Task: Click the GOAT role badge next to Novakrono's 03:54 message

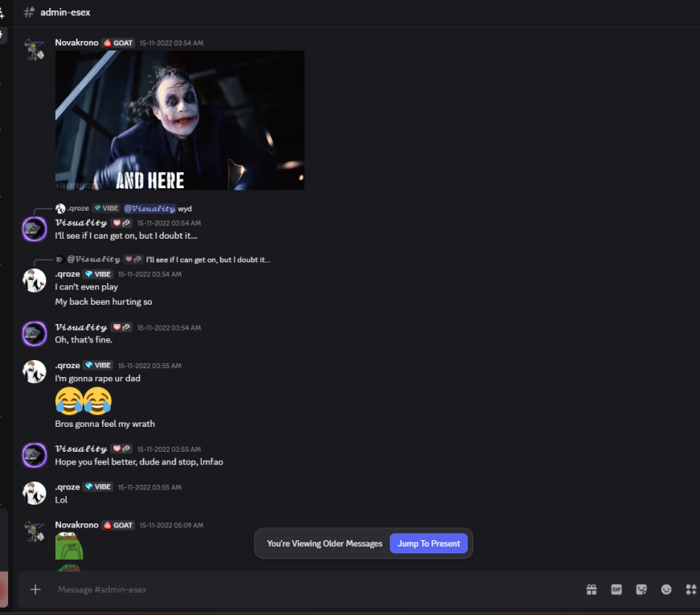Action: [118, 43]
